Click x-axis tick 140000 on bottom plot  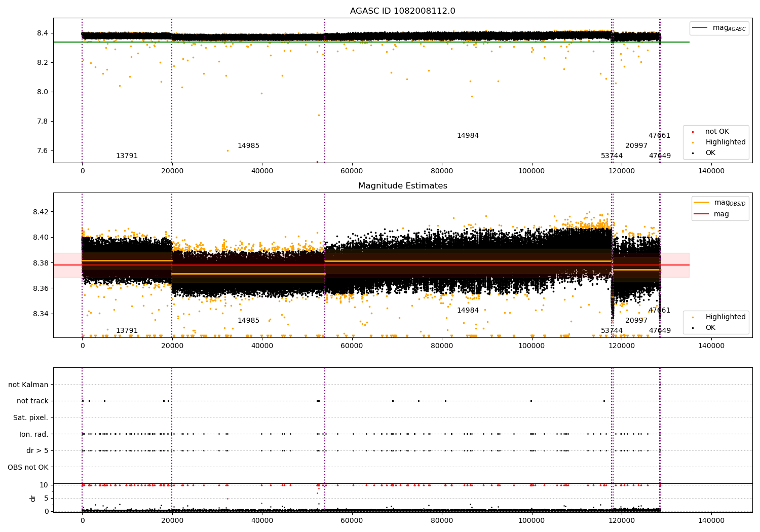[711, 521]
